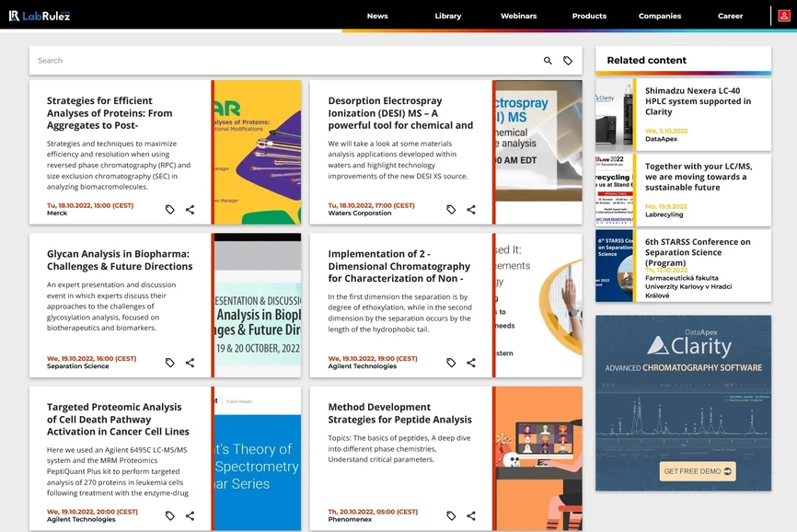Click the Method Development orange illustration thumbnail
The width and height of the screenshot is (797, 532).
(x=538, y=458)
